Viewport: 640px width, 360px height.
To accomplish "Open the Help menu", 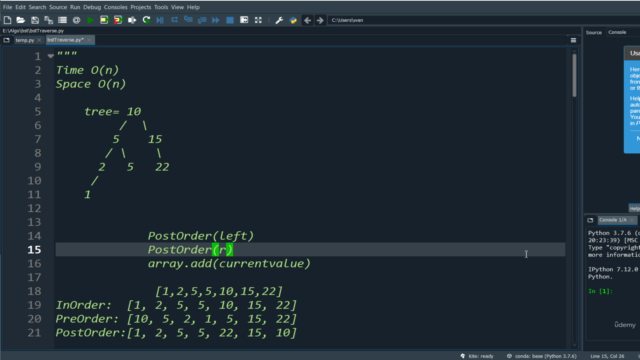I will 193,7.
